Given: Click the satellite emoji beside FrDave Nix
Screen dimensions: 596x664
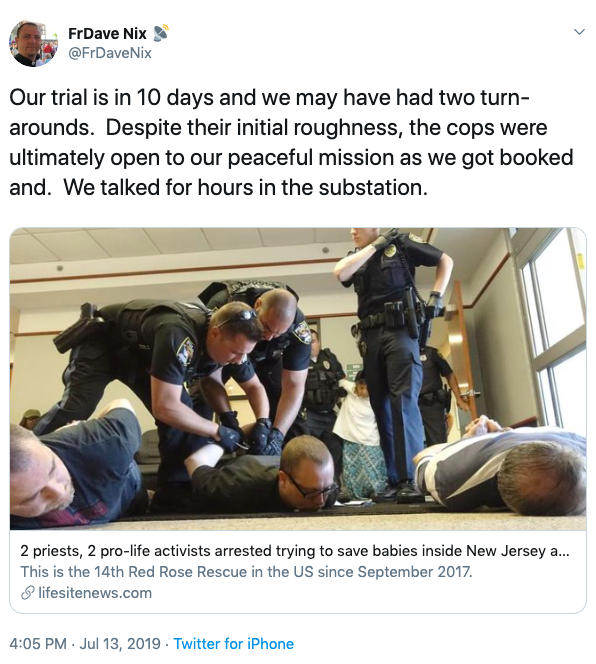Looking at the screenshot, I should click(160, 33).
